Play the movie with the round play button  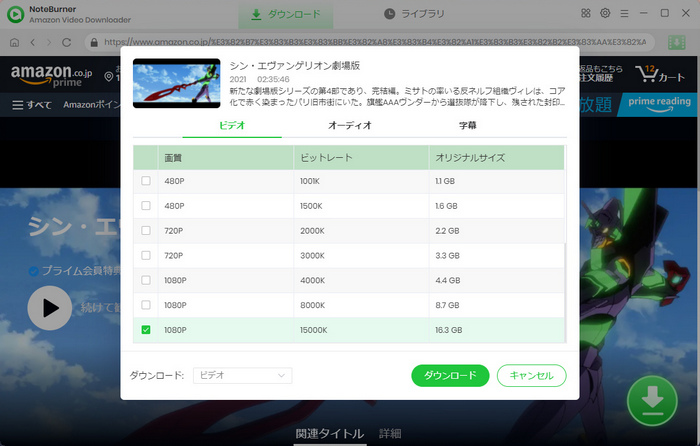(x=50, y=308)
